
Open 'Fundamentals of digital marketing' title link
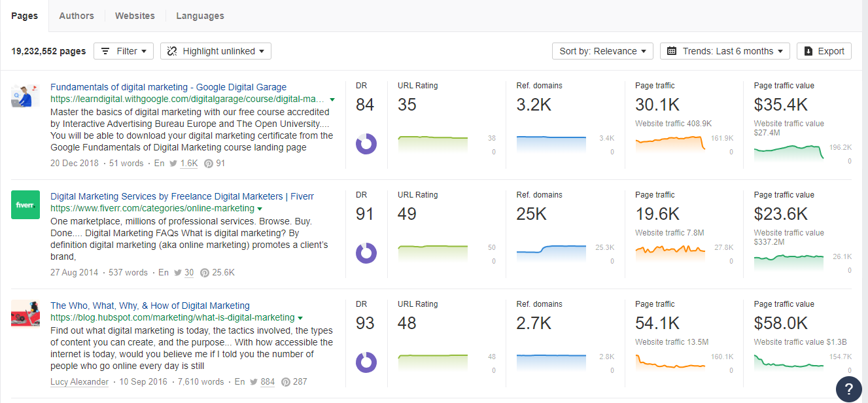tap(168, 87)
